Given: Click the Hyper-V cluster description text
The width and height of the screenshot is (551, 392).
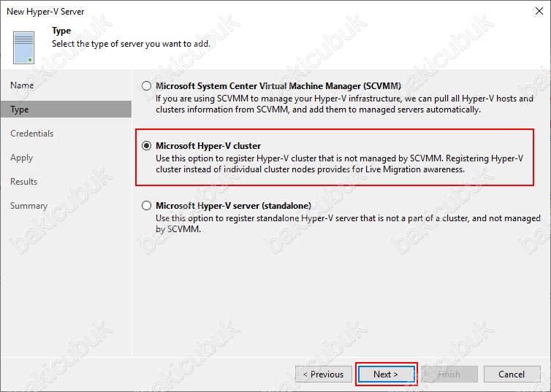Looking at the screenshot, I should pyautogui.click(x=340, y=164).
